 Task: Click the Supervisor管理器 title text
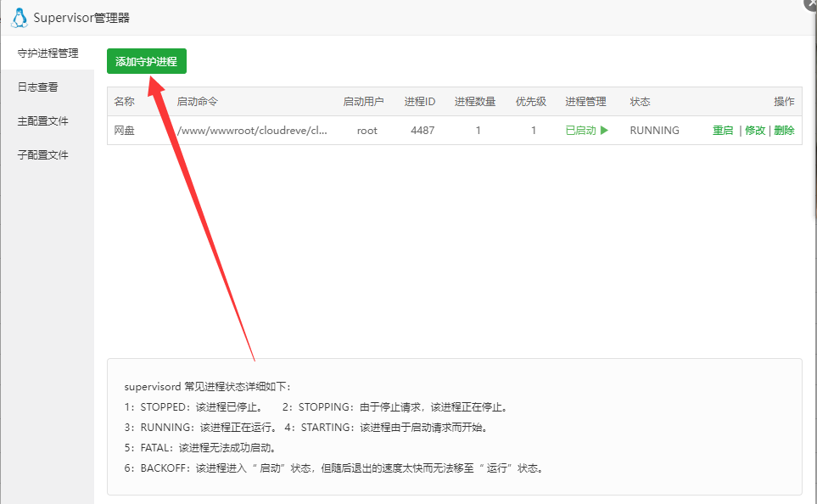pos(81,18)
